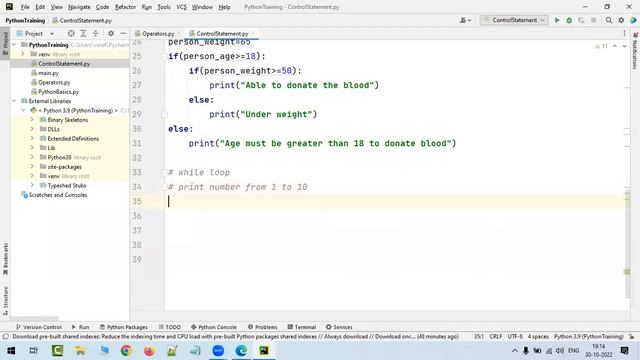Open File Explorer from taskbar
The image size is (640, 360).
(x=80, y=351)
